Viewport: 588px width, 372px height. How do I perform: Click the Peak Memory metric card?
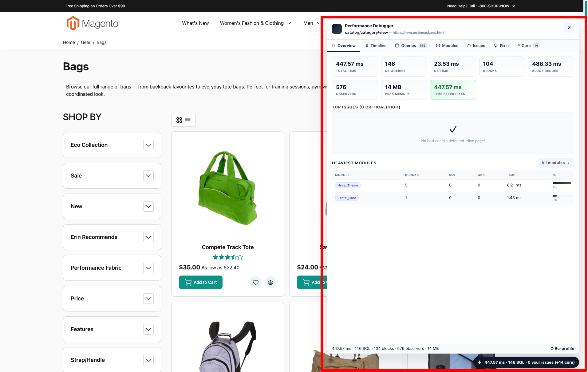404,90
